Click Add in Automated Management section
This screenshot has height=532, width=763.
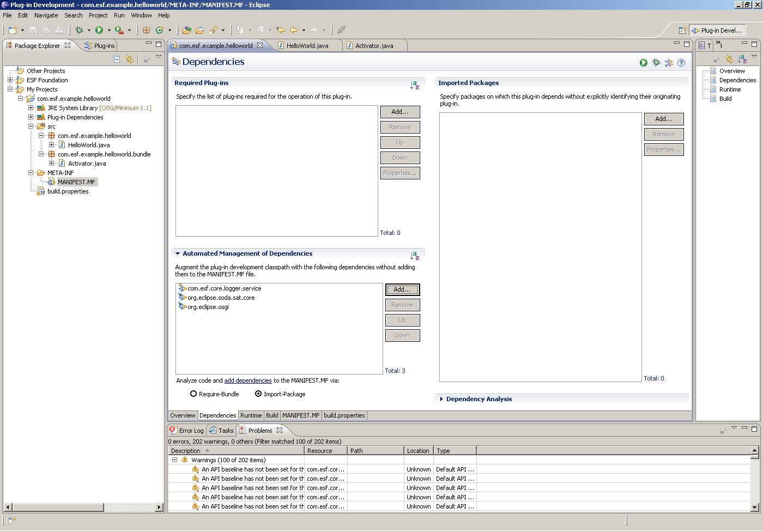click(402, 289)
